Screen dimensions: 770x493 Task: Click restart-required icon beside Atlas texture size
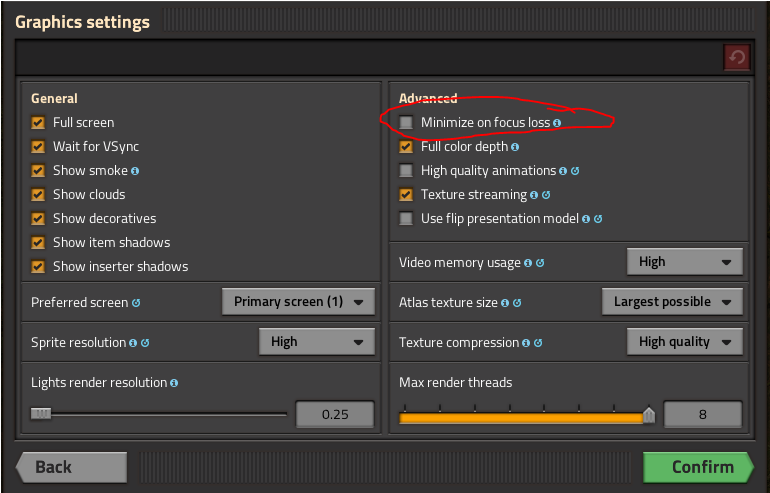click(x=517, y=303)
